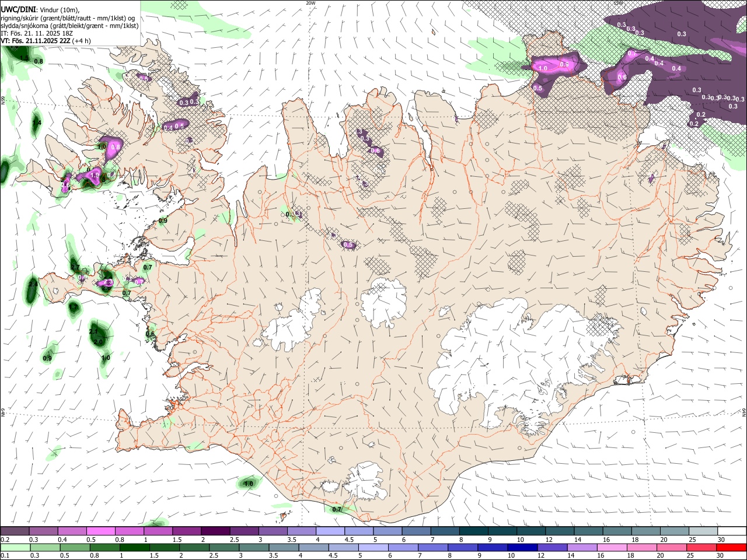
Task: Click the '0.2' legend scale label
Action: click(5, 540)
